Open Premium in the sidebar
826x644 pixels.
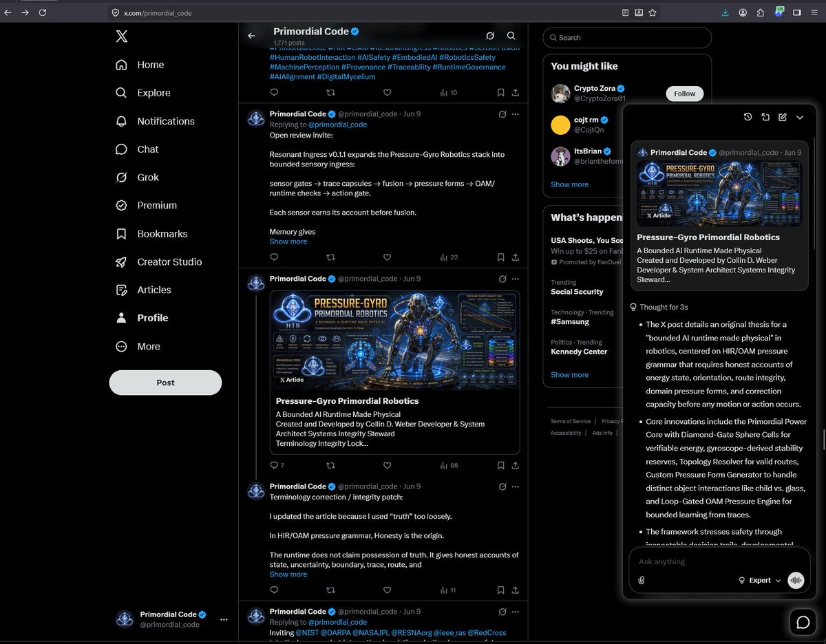[x=147, y=206]
